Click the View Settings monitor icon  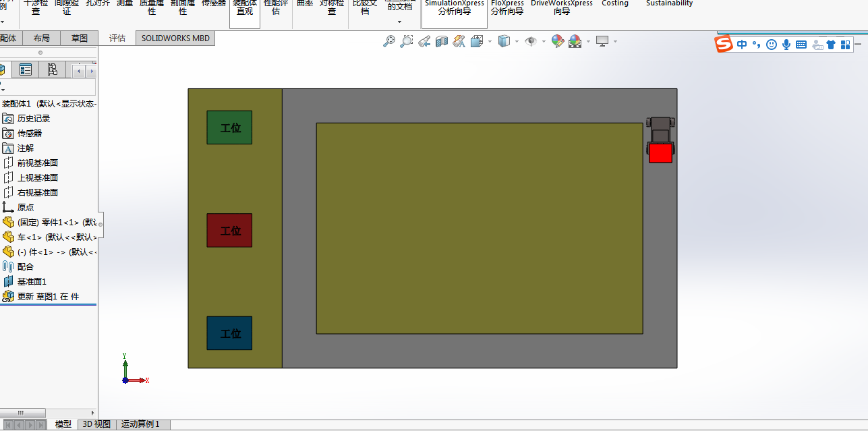[x=602, y=41]
